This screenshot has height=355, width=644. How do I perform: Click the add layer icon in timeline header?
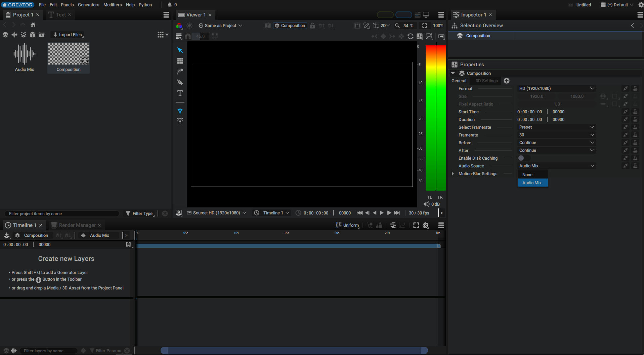point(7,235)
